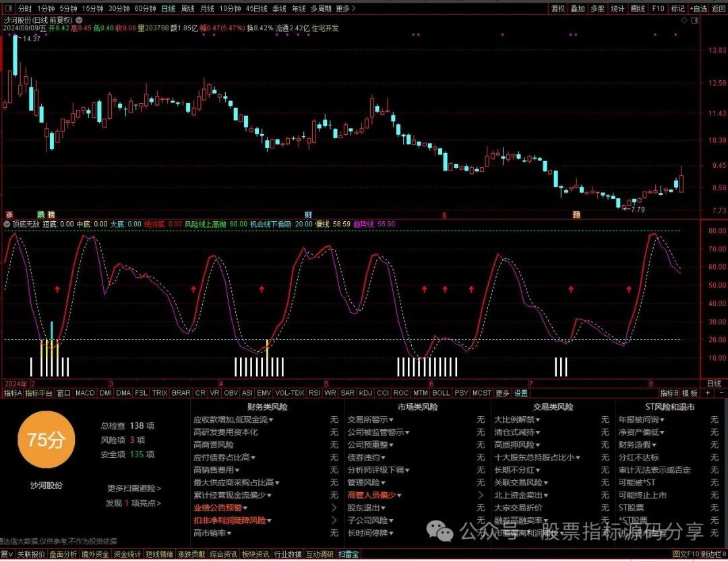
Task: Click the 财 event marker on the chart
Action: 308,214
